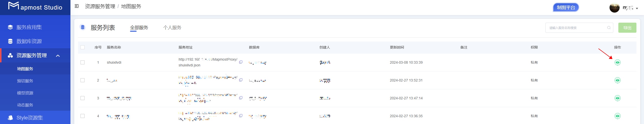644x124 pixels.
Task: Check the select-all checkbox in the table header
Action: click(83, 47)
